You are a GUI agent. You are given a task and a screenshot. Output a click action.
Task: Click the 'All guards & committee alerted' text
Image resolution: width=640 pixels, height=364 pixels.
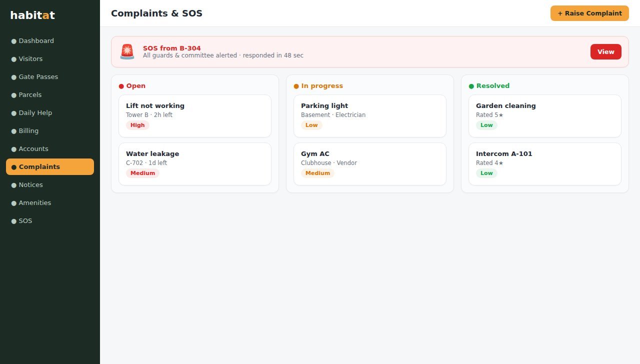click(190, 55)
